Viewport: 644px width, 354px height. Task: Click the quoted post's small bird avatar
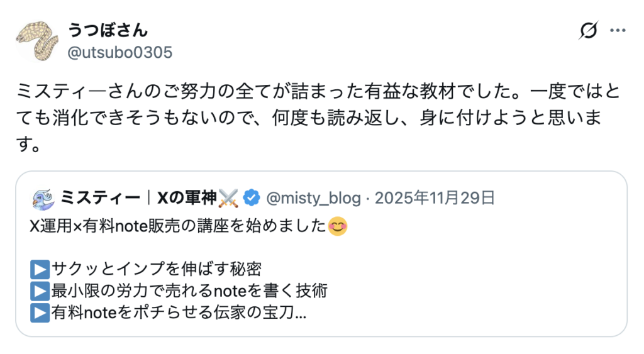coord(43,198)
